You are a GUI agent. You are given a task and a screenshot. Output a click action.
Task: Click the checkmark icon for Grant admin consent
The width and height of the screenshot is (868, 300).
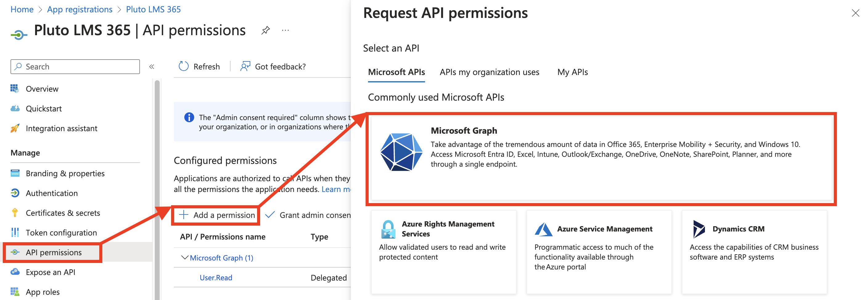pos(270,215)
